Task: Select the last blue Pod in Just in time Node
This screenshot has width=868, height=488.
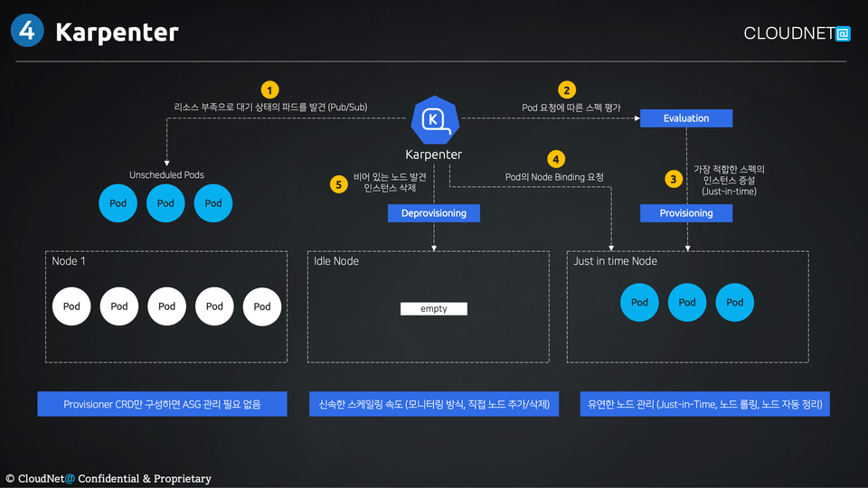Action: 734,302
